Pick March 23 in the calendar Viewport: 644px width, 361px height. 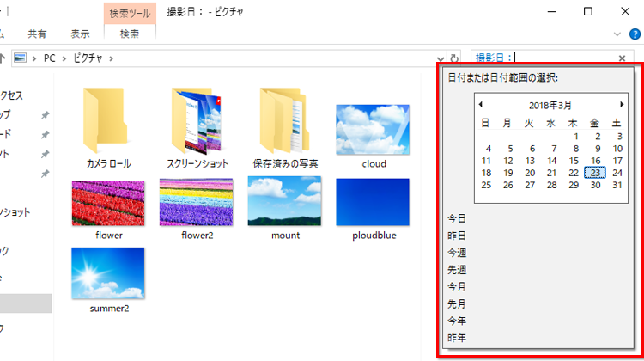click(595, 173)
